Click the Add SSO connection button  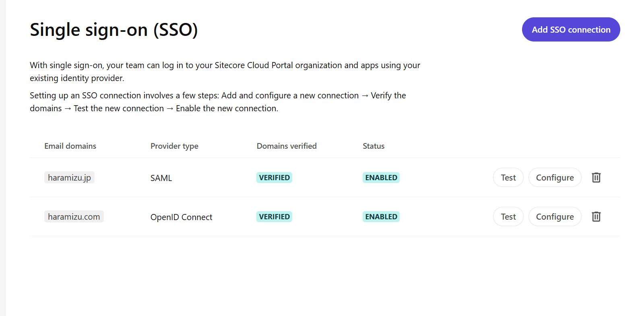pyautogui.click(x=571, y=29)
